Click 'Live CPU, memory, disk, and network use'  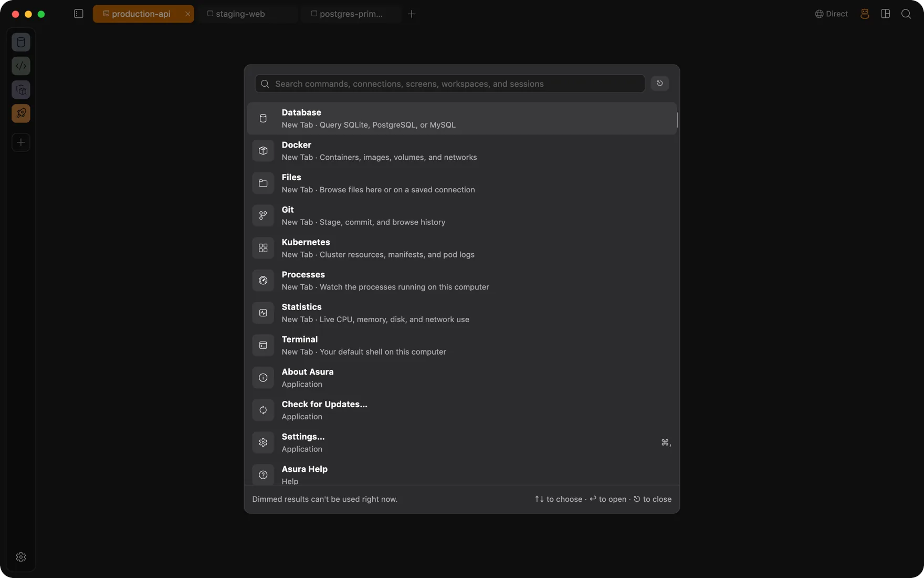[x=394, y=319]
